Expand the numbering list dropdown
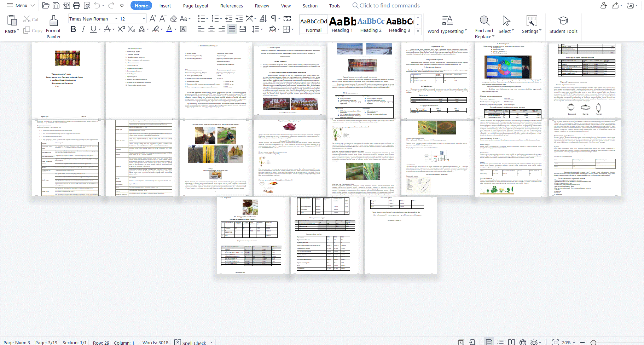644x345 pixels. click(221, 18)
